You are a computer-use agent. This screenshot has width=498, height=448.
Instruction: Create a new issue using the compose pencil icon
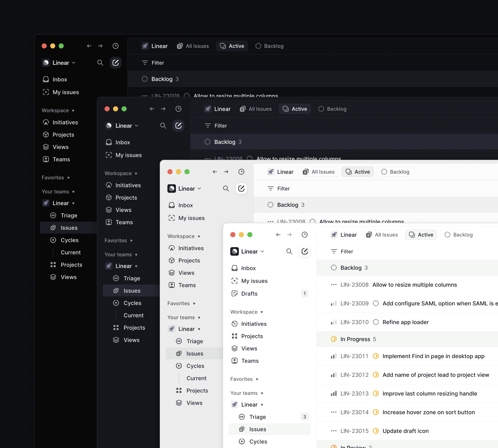click(305, 251)
